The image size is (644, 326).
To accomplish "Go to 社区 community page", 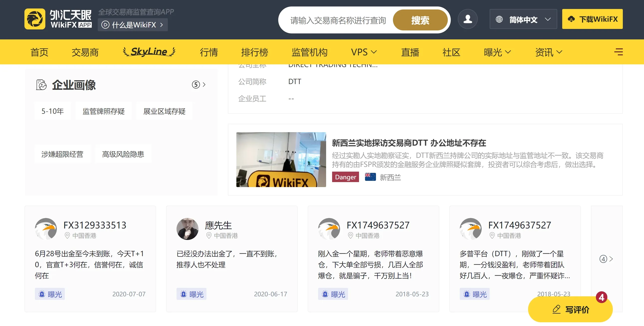I will (x=451, y=52).
